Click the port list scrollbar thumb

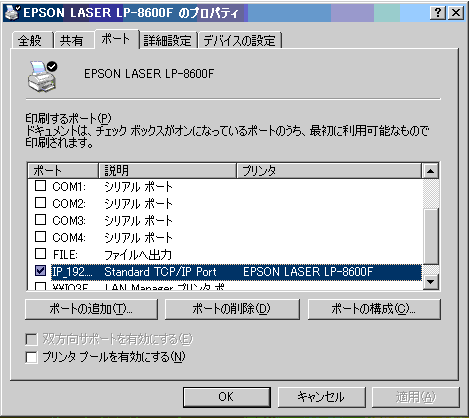coord(430,236)
